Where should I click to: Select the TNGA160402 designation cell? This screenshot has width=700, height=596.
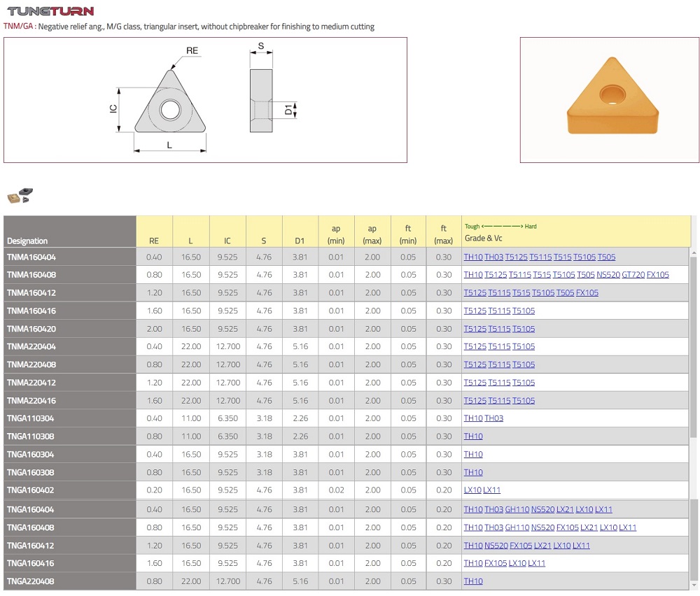69,490
